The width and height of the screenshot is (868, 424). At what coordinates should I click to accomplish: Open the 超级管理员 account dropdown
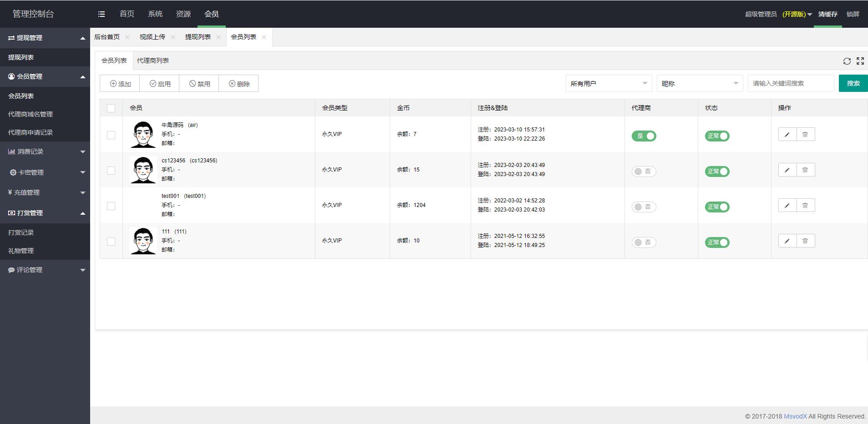point(778,14)
